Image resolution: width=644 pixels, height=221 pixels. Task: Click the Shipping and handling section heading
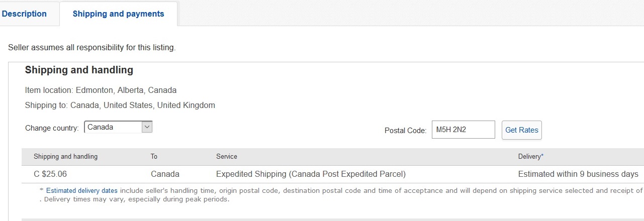pyautogui.click(x=79, y=70)
